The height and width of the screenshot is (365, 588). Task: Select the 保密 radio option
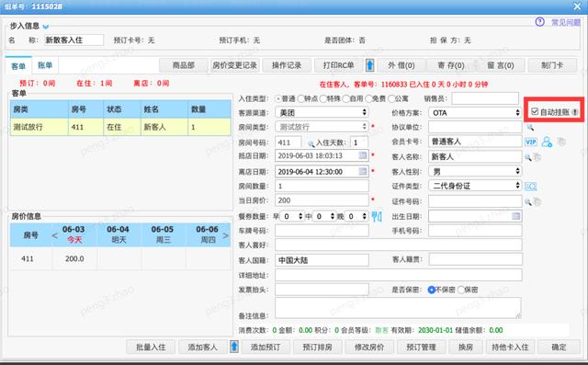(461, 290)
